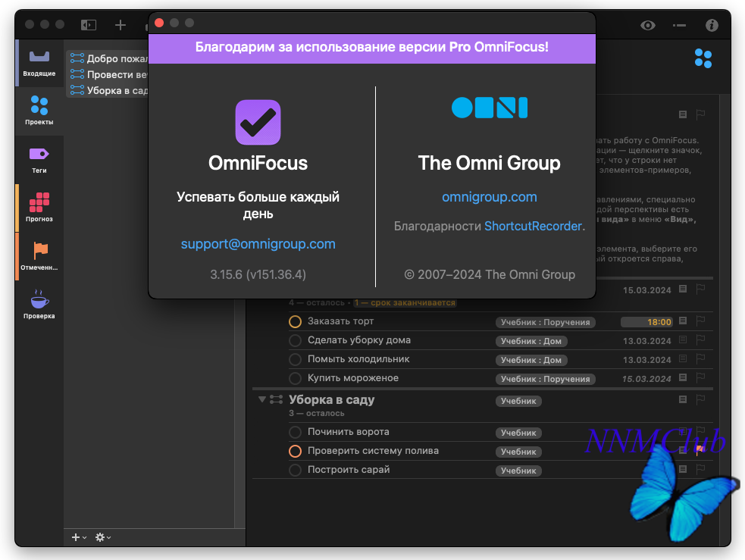Click the 15.03.2024 date on Купить мороженое
The image size is (745, 560).
tap(646, 379)
